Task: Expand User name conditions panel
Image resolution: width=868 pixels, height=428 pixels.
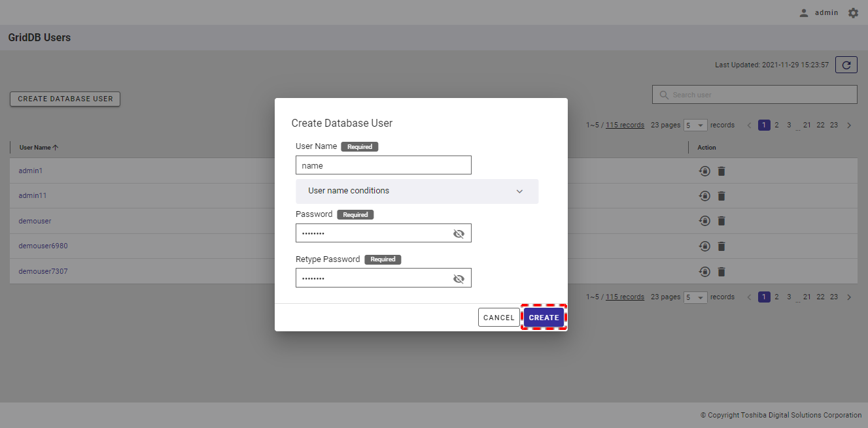Action: point(417,191)
